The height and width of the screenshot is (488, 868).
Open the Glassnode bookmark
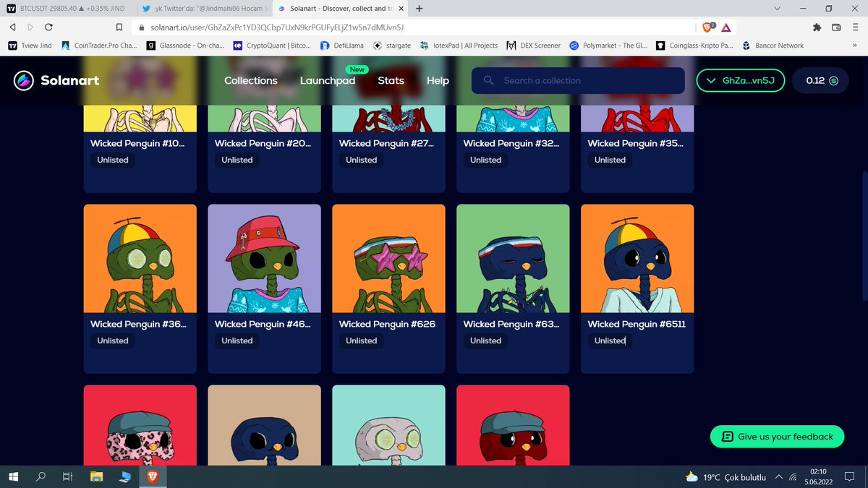pos(185,45)
